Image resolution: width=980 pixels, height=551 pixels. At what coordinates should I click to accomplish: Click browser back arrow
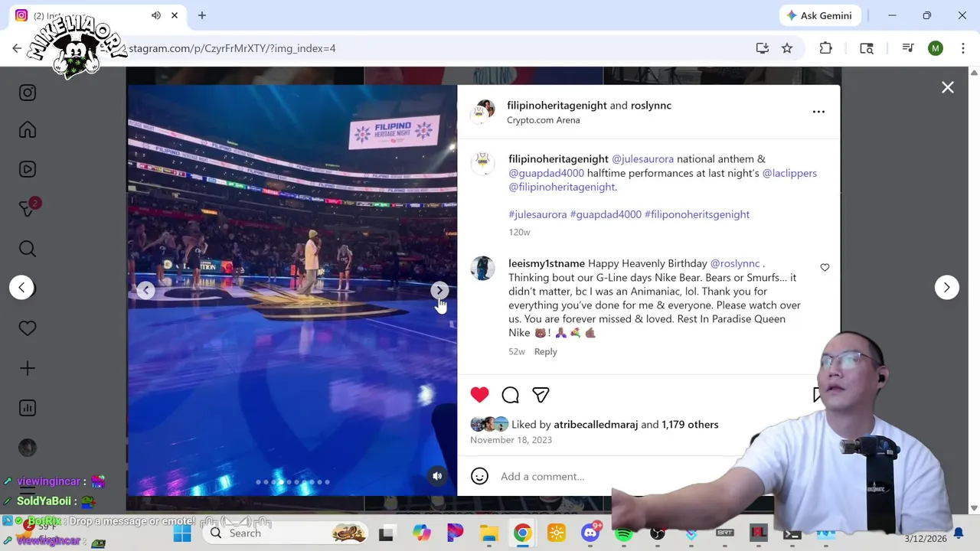[x=17, y=48]
